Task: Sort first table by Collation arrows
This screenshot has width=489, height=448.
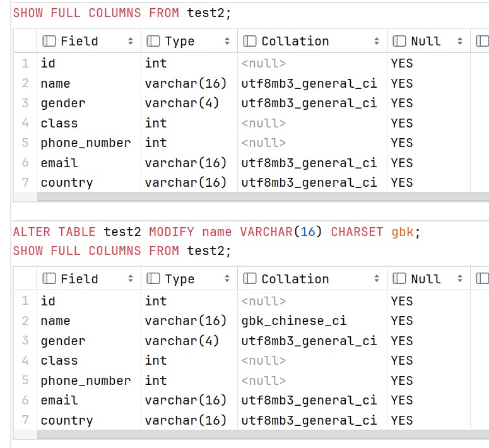Action: [x=377, y=41]
